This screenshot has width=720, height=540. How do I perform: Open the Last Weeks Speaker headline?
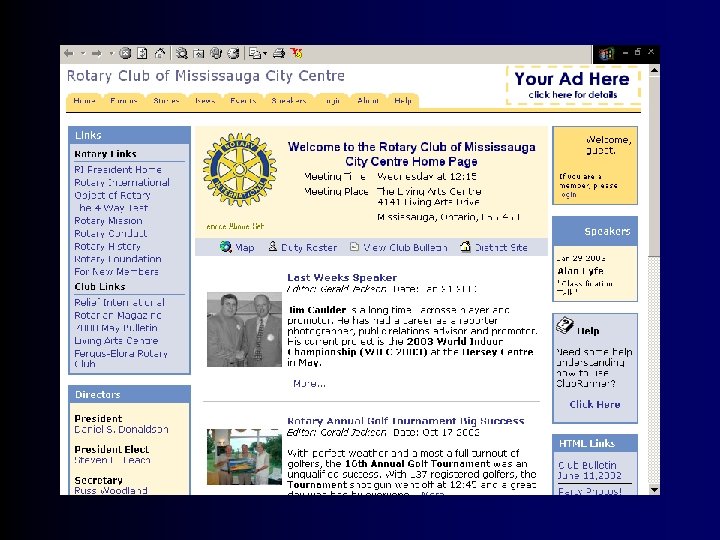[x=342, y=277]
